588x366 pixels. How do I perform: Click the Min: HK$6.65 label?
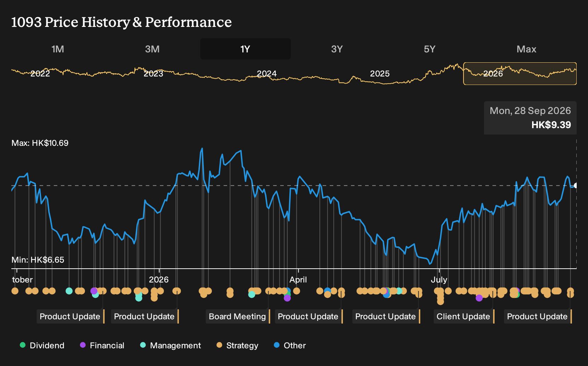tap(38, 260)
